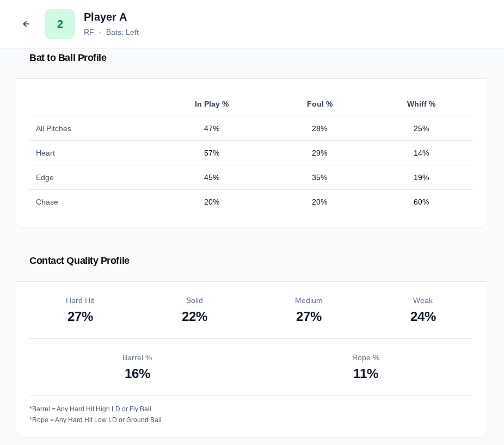Click the Barrel definition footnote
The width and height of the screenshot is (504, 445).
click(90, 409)
